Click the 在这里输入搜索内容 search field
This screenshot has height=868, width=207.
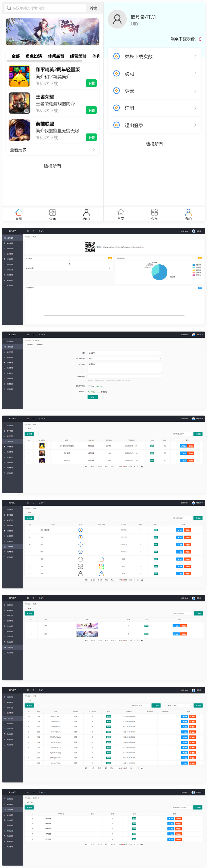(47, 8)
